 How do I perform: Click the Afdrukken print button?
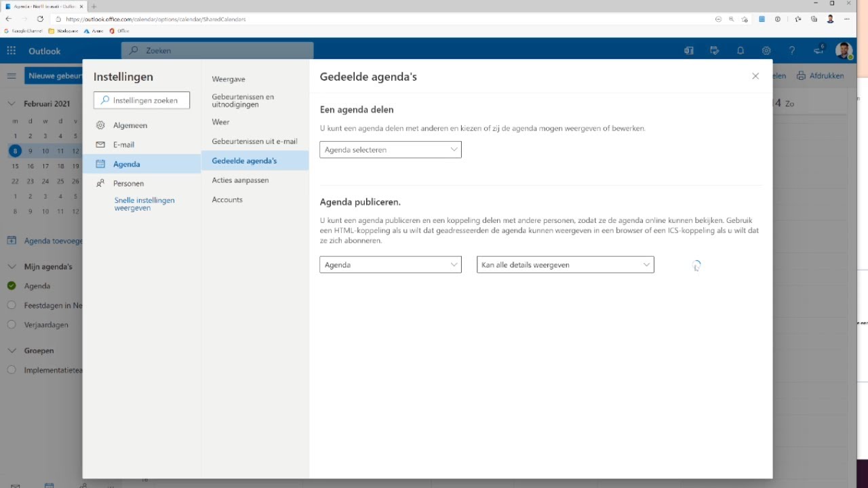(x=821, y=75)
